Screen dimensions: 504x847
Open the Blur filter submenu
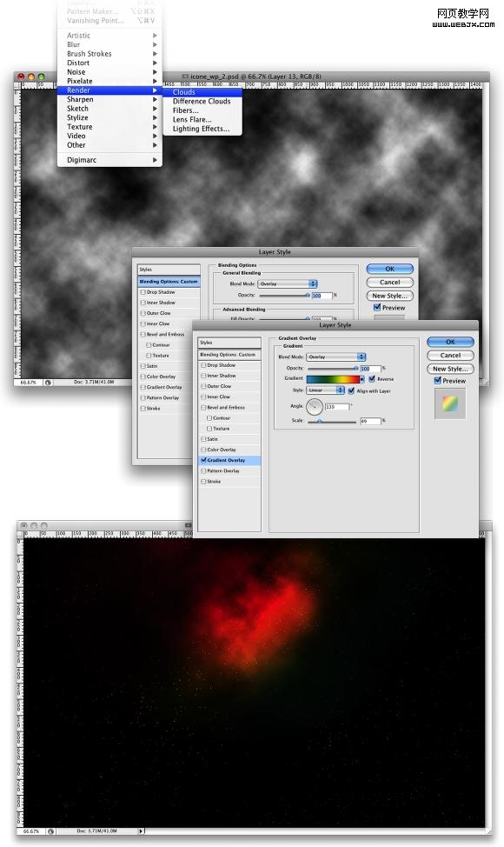[109, 44]
